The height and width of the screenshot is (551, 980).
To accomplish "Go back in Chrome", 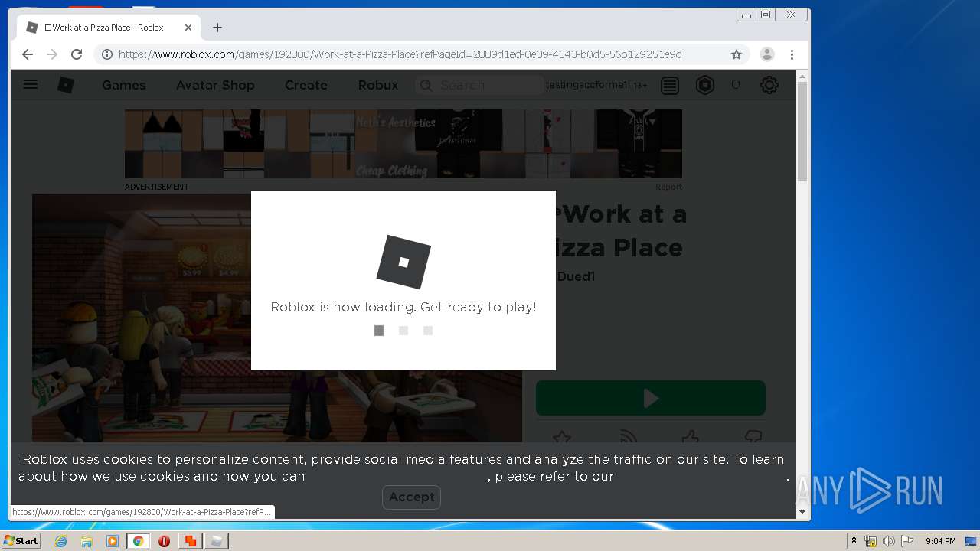I will click(28, 54).
